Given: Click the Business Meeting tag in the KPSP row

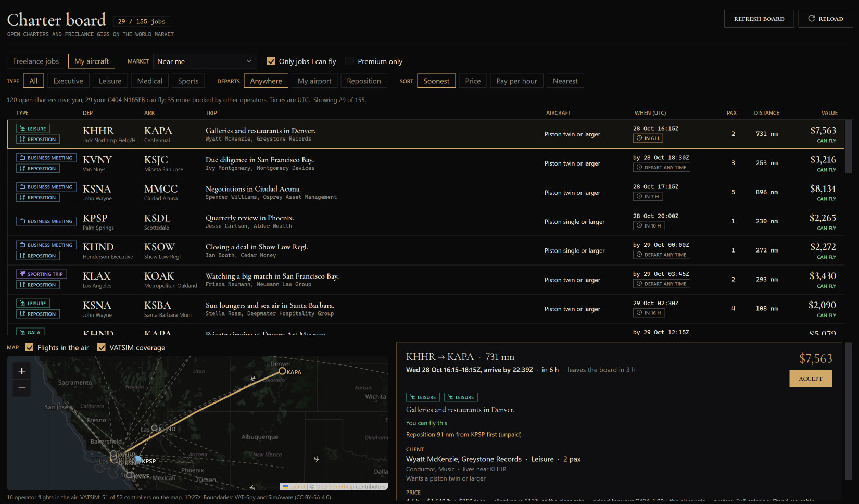Looking at the screenshot, I should click(46, 221).
